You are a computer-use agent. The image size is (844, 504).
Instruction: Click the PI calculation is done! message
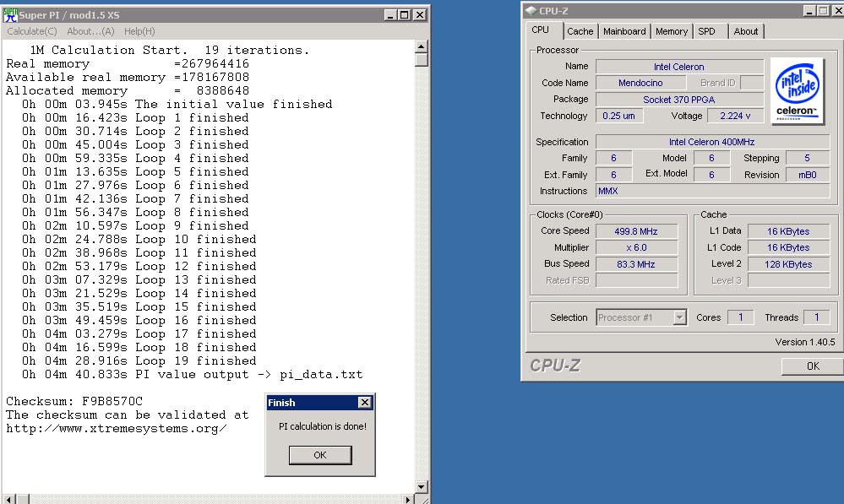click(x=323, y=426)
